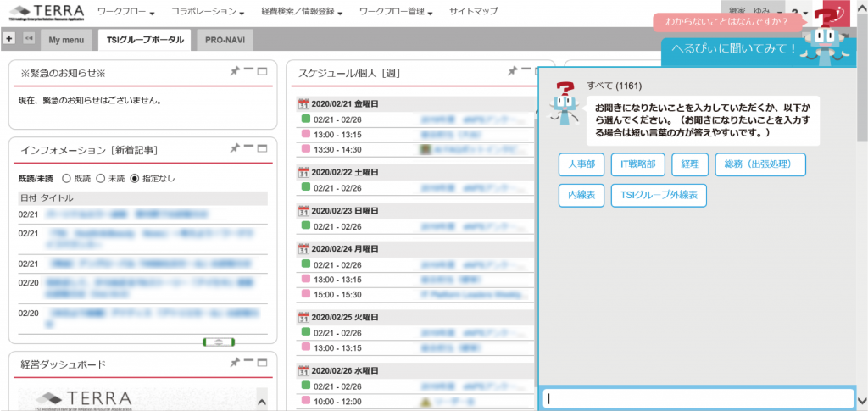Click the calendar icon for 2020/02/21
This screenshot has width=868, height=411.
pos(303,103)
